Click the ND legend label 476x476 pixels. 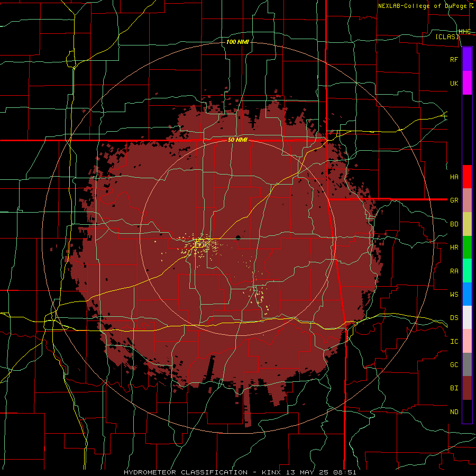(x=454, y=411)
